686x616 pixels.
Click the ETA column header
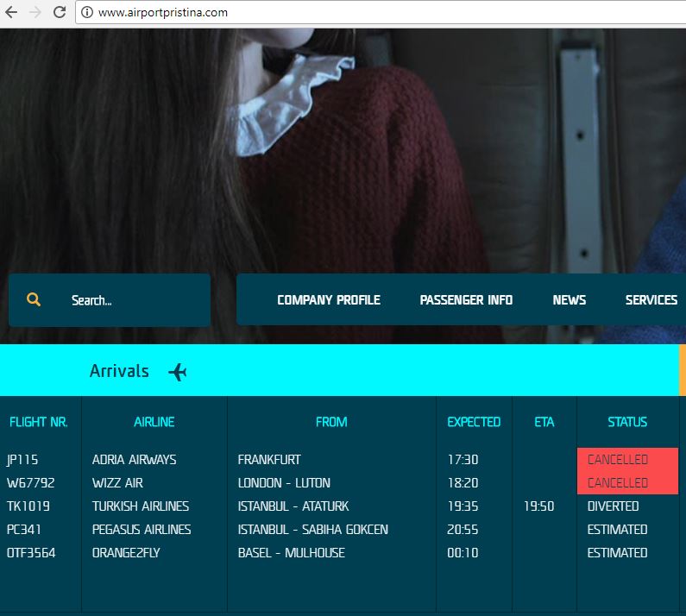[x=544, y=422]
